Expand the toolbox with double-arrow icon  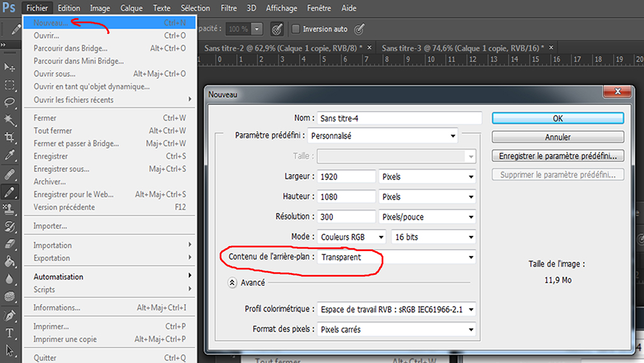point(3,44)
